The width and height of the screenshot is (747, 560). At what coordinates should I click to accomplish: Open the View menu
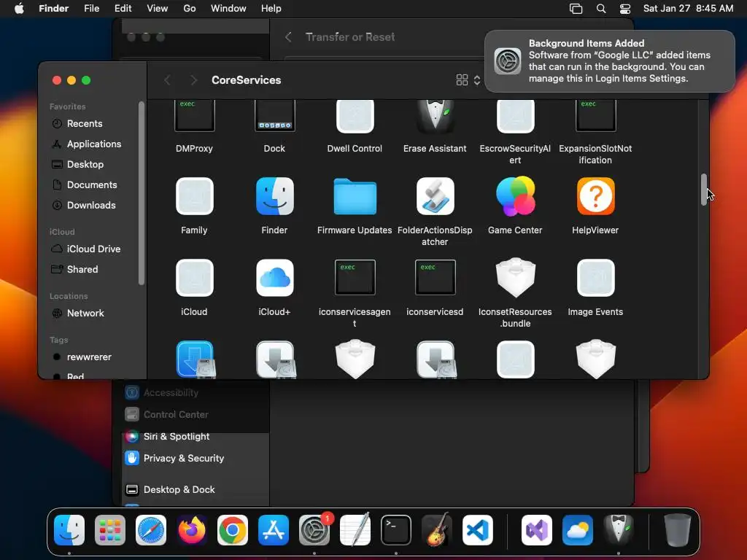coord(158,9)
